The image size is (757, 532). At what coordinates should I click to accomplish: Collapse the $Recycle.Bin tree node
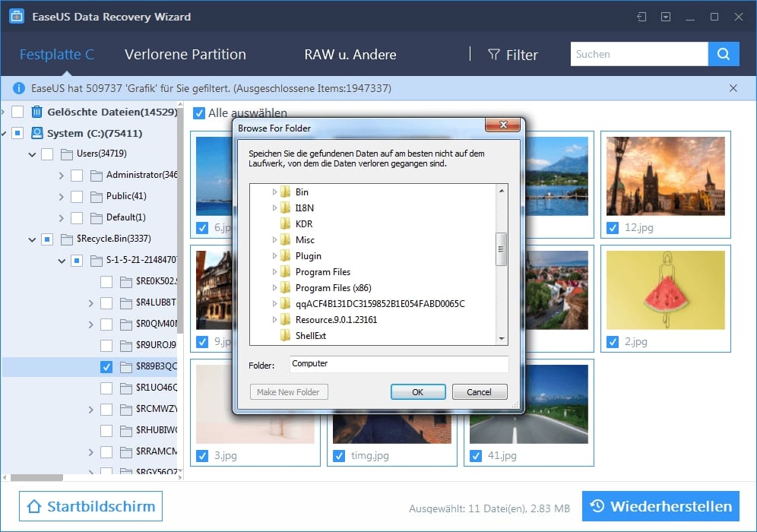(32, 239)
